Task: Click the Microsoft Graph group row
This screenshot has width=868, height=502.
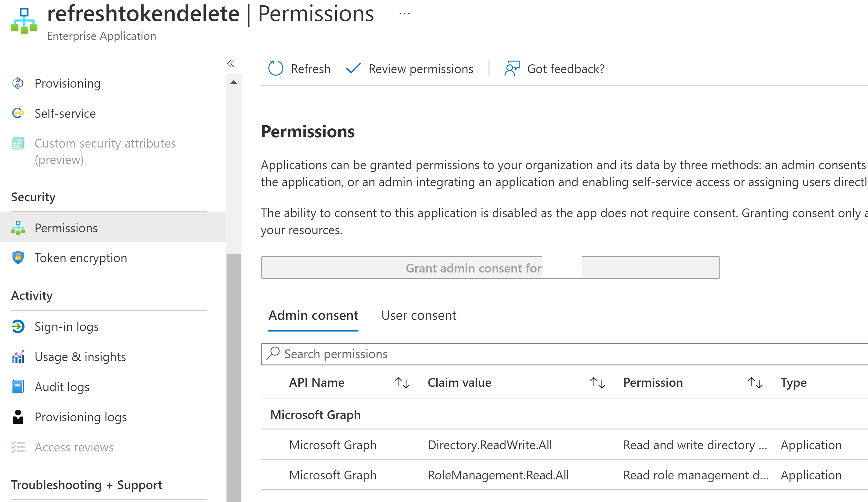Action: (x=565, y=415)
